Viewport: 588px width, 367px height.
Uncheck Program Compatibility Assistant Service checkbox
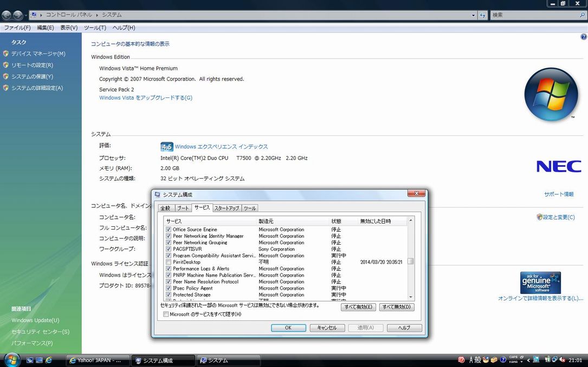pyautogui.click(x=169, y=256)
